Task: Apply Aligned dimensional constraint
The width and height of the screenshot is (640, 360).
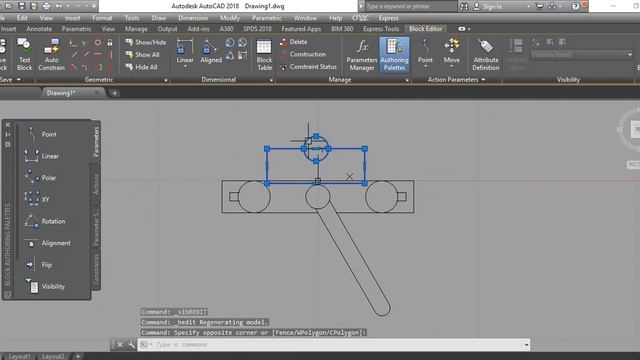Action: (x=211, y=51)
